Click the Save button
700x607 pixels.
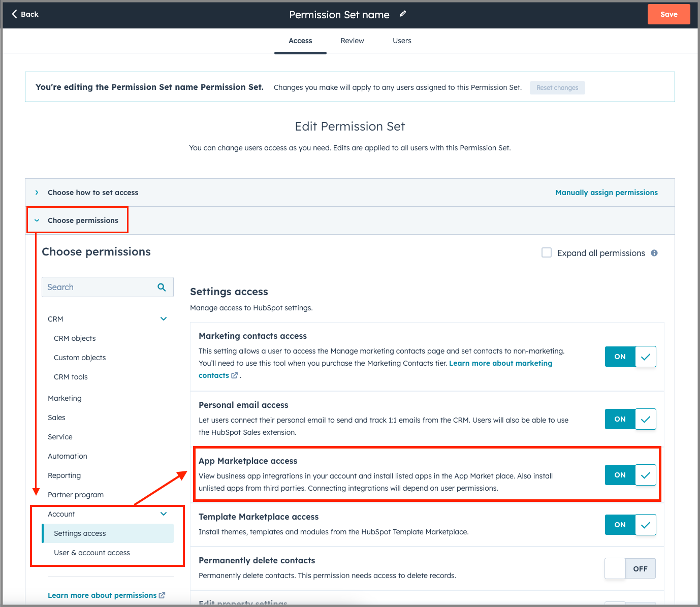[669, 14]
